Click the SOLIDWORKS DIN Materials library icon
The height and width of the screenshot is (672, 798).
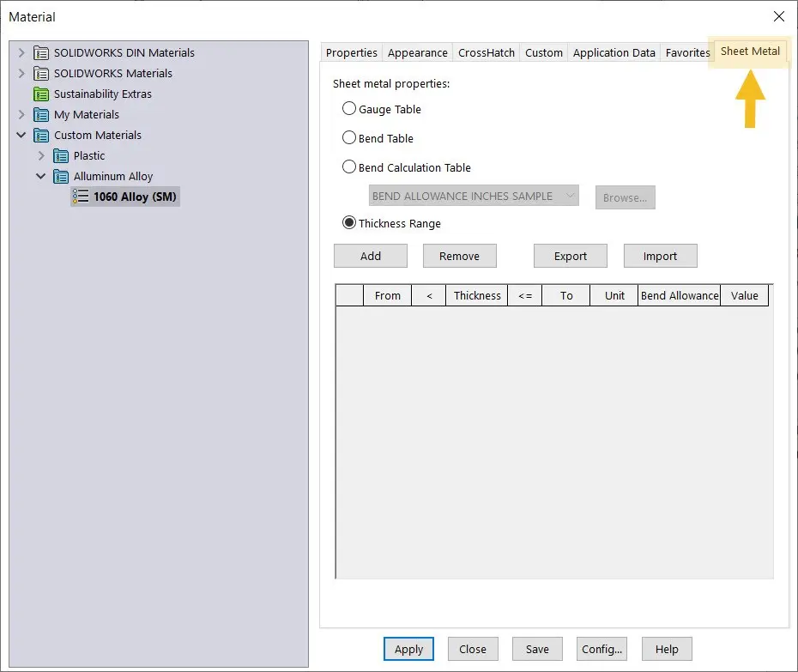[41, 52]
